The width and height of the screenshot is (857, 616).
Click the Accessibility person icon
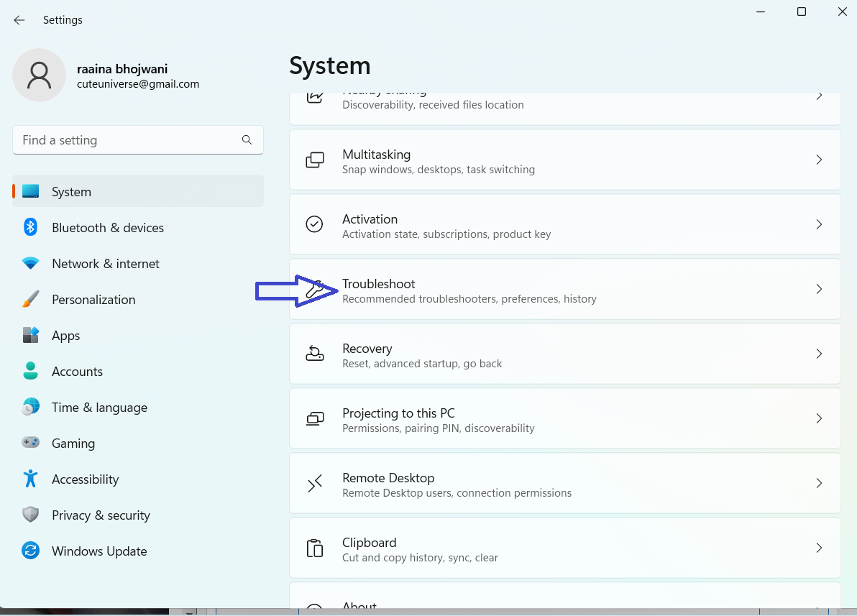point(30,479)
